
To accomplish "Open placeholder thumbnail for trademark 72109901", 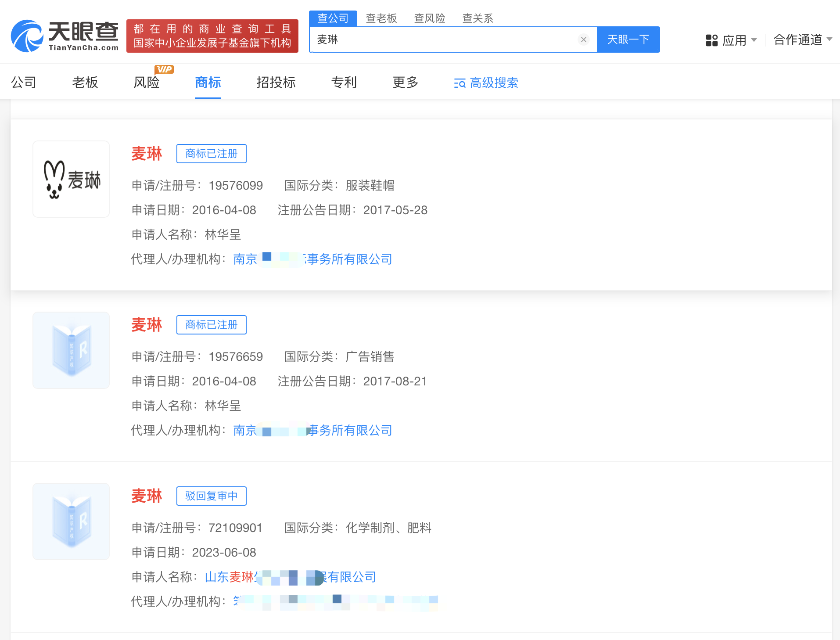I will point(71,521).
